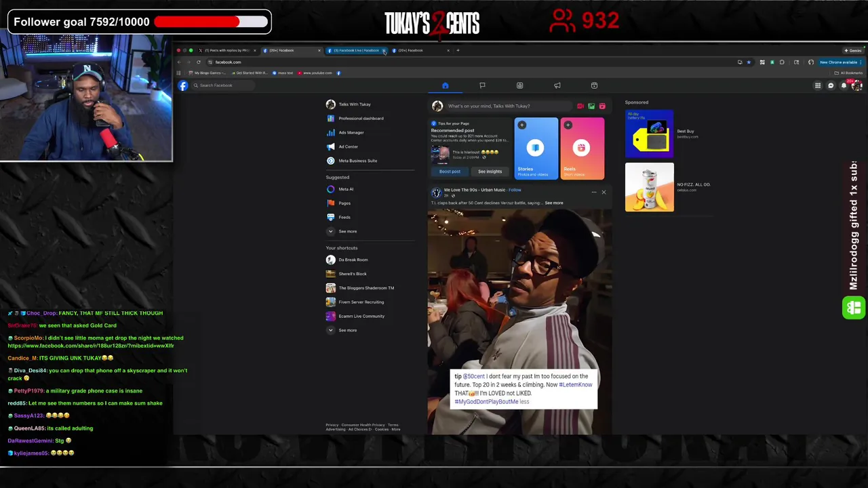Click the post video of man in cap
This screenshot has width=868, height=488.
519,322
